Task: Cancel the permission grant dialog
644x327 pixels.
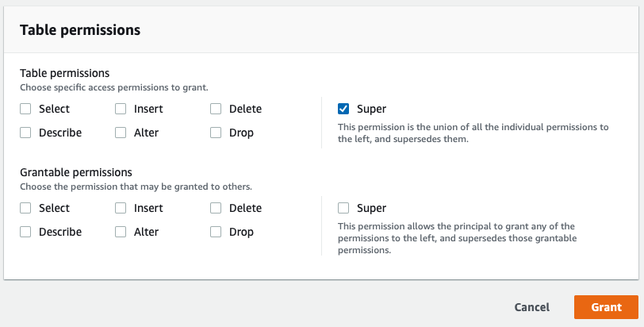Action: click(532, 307)
